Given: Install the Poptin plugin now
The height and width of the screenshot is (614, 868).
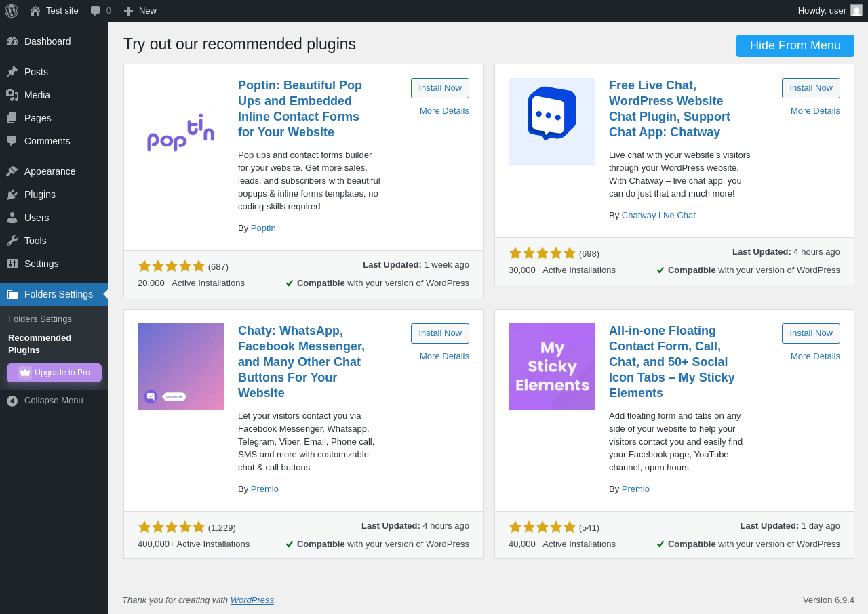Looking at the screenshot, I should pos(440,88).
